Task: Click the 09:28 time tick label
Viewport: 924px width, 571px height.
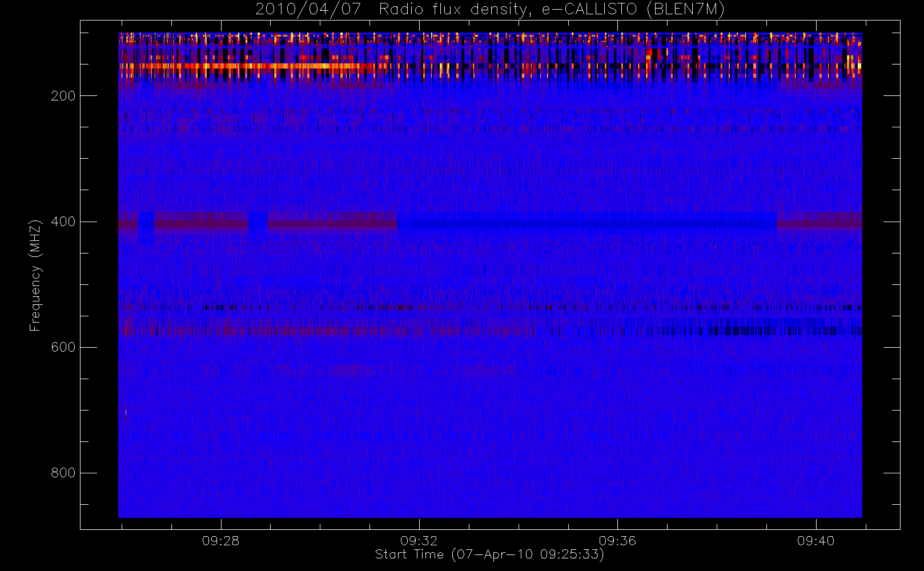Action: click(220, 541)
